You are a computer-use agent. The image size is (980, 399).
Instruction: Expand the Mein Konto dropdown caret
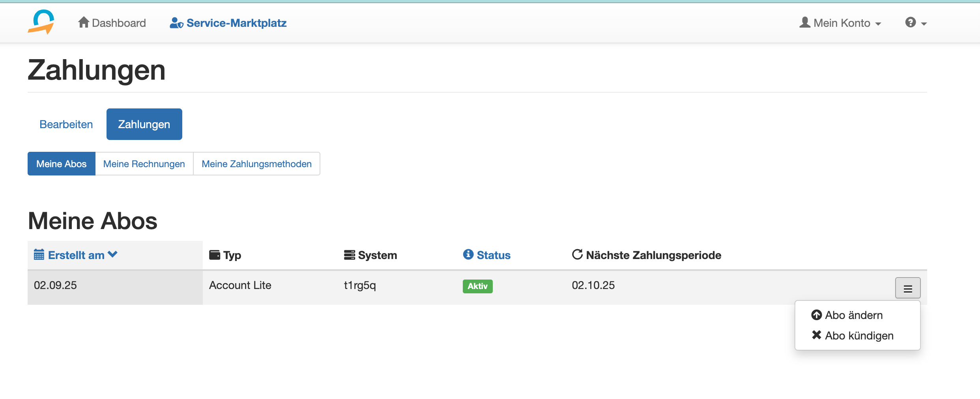[x=878, y=24]
